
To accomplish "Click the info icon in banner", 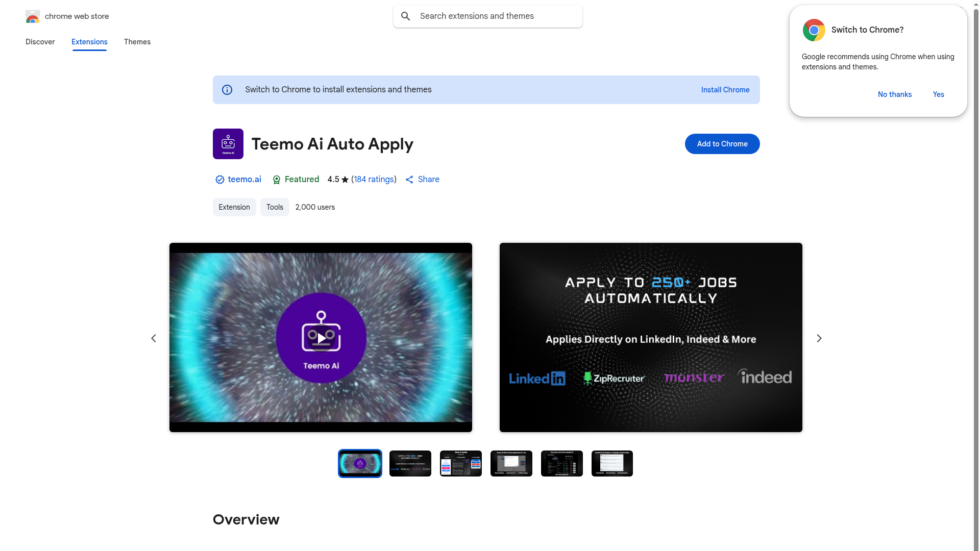I will coord(227,90).
